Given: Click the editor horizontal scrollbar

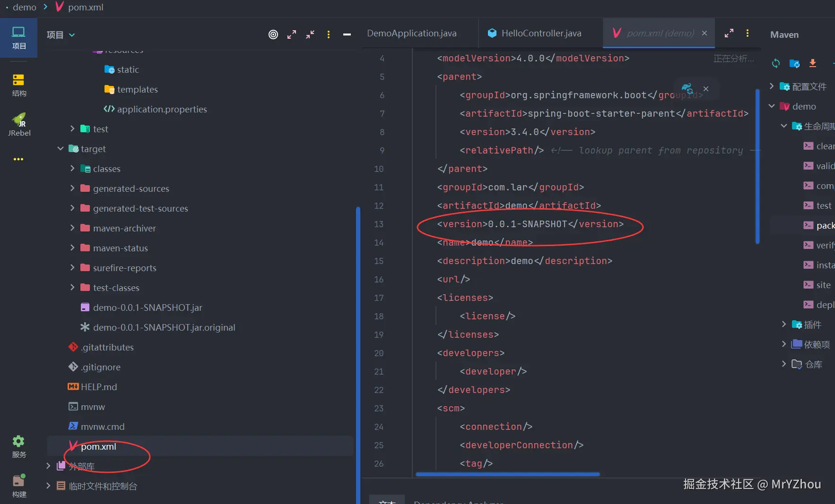Looking at the screenshot, I should tap(508, 474).
